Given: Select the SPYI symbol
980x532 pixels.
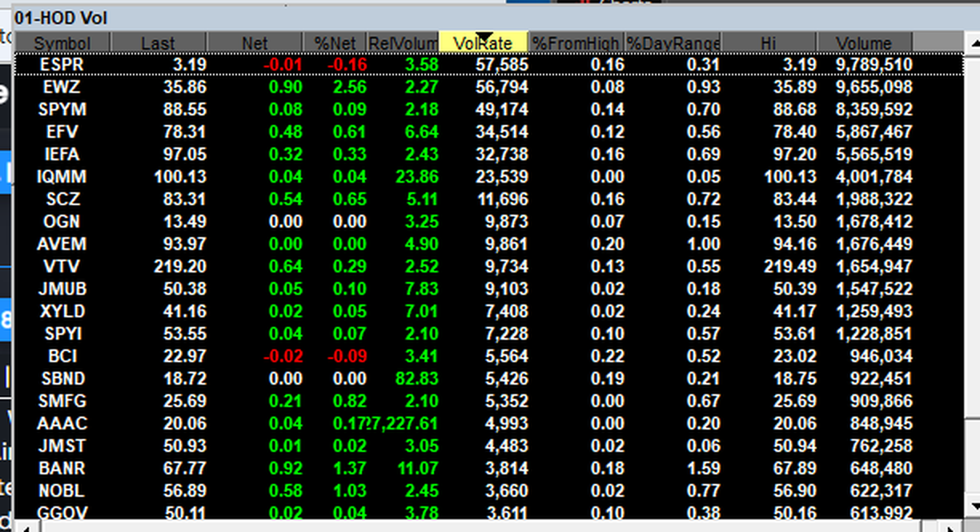Looking at the screenshot, I should click(x=62, y=333).
